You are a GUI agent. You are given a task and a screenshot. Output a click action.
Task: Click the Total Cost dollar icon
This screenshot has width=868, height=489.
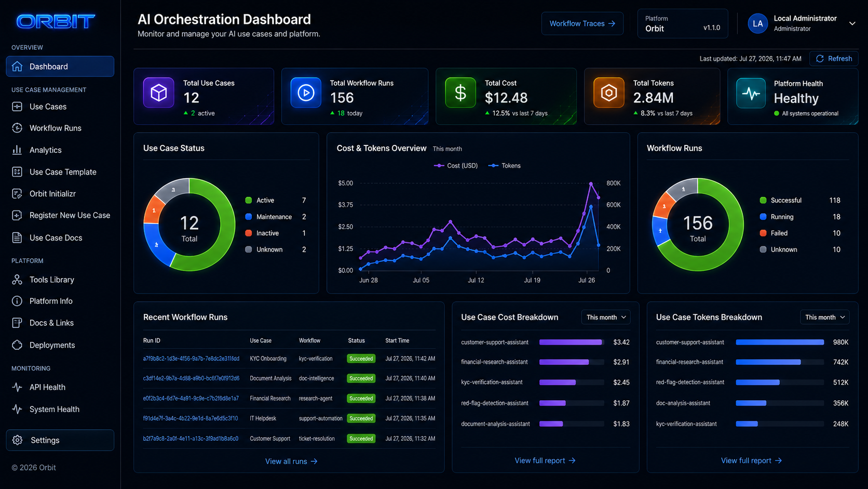pos(460,92)
